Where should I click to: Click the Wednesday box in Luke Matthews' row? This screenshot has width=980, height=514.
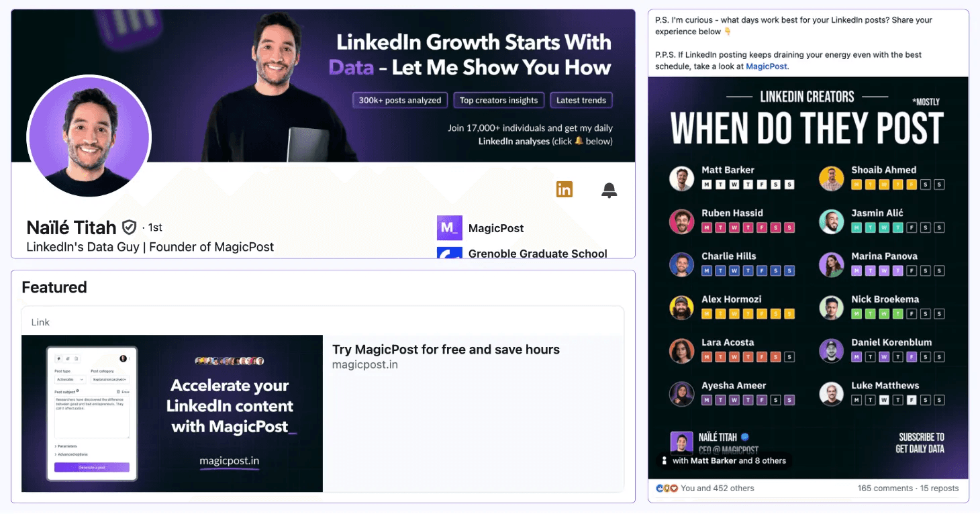[884, 400]
